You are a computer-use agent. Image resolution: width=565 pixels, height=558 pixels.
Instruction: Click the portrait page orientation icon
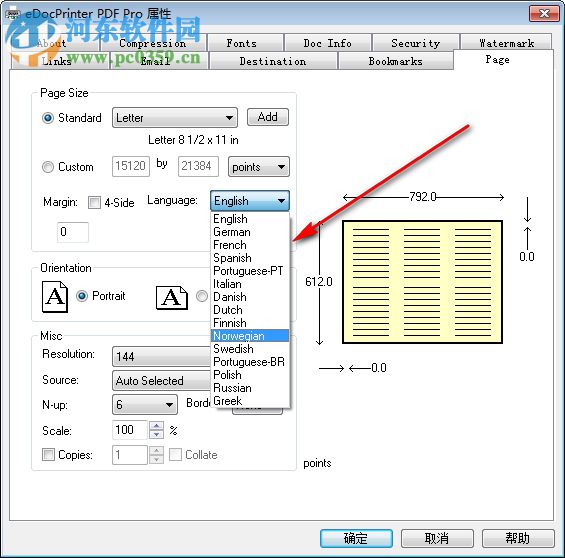tap(55, 297)
